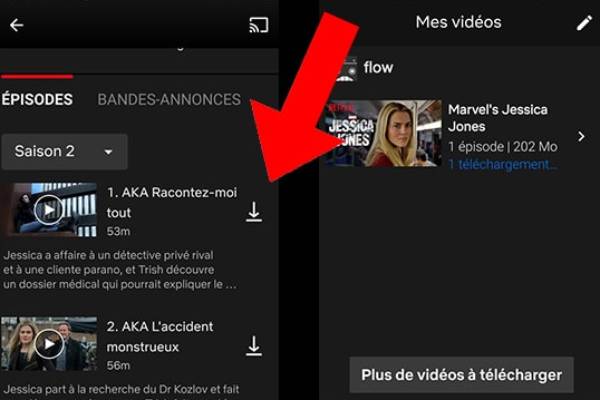
Task: Play episode 2 from its thumbnail
Action: click(49, 343)
